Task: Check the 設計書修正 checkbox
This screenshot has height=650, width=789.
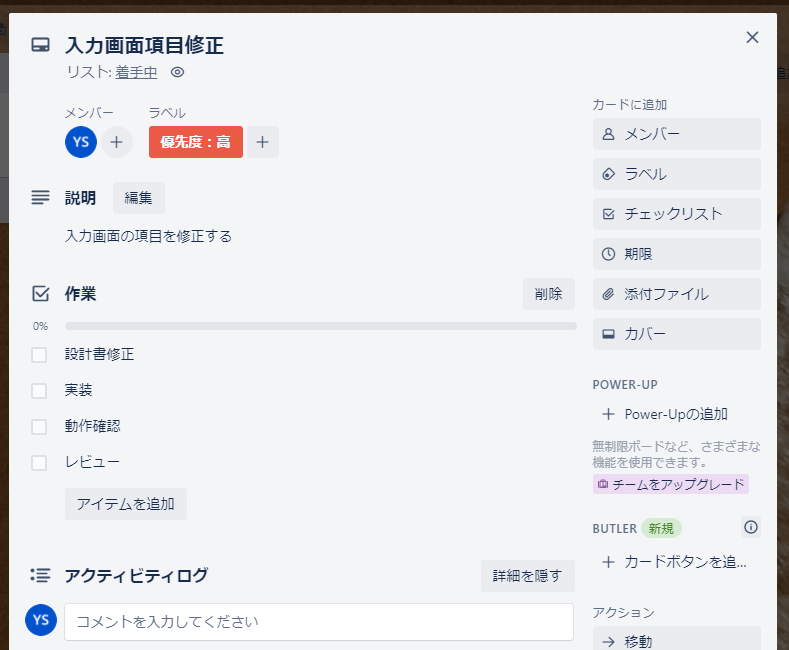Action: [39, 355]
